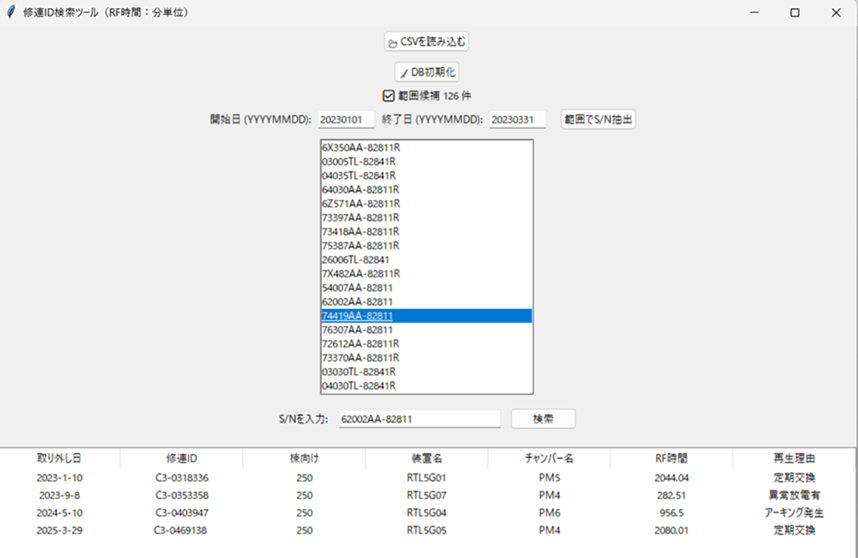Click the 取り外し日 column header

tap(59, 458)
